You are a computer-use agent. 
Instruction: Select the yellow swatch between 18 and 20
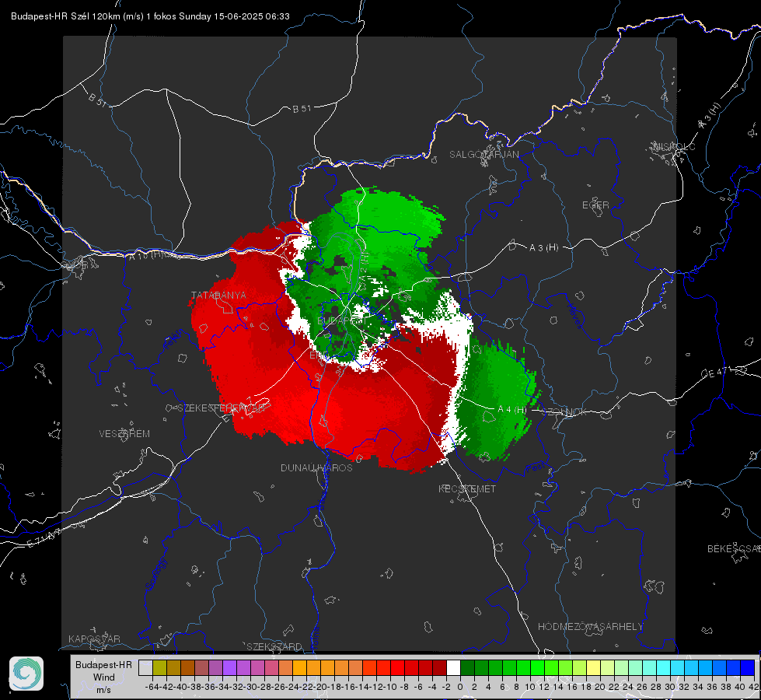(x=594, y=668)
